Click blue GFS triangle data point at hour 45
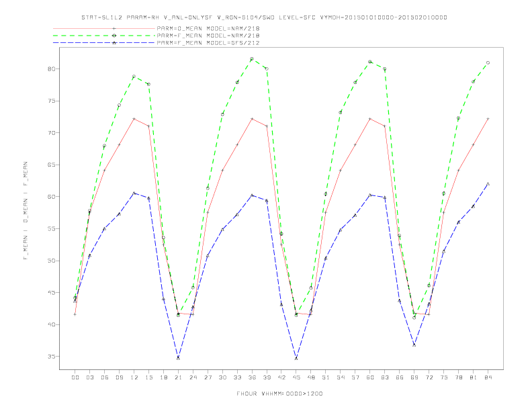 (296, 358)
